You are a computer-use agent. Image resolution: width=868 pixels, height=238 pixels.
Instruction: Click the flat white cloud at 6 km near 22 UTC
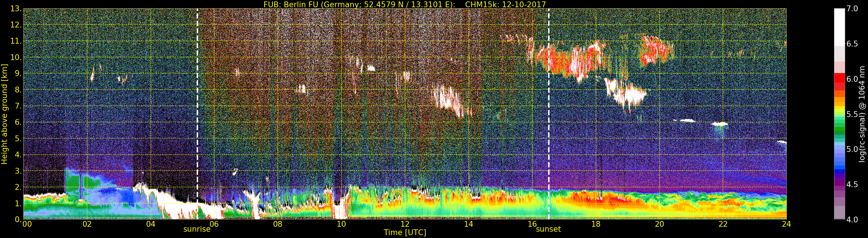[719, 124]
